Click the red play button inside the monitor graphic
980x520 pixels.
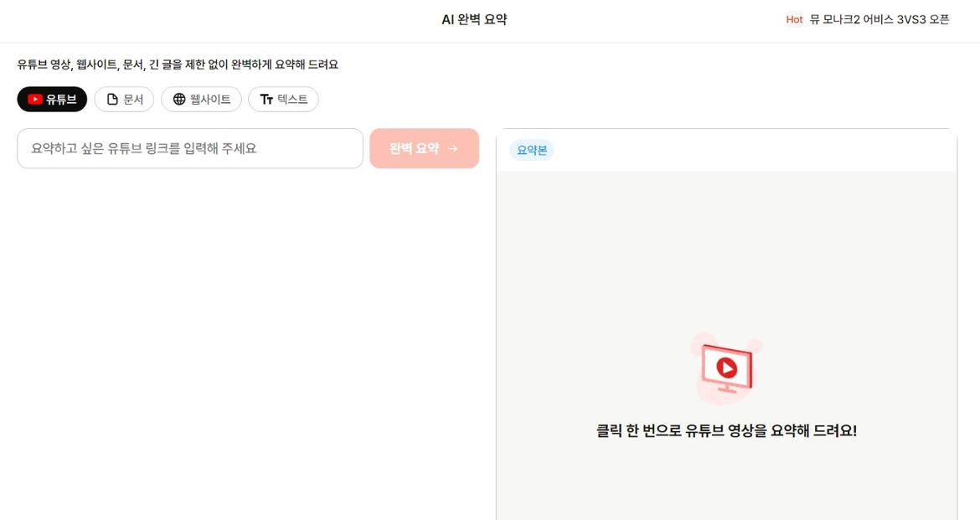click(x=726, y=366)
